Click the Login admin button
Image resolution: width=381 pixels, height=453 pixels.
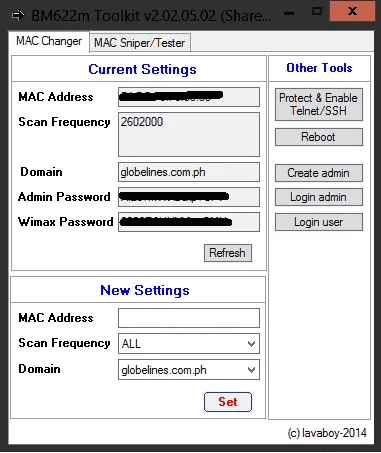(319, 197)
